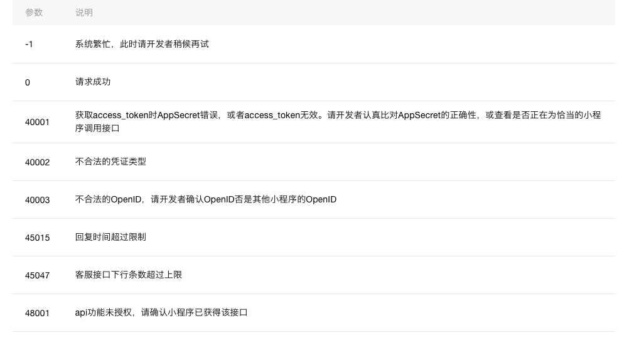Click 客服接口下行条数超过上限 description

click(129, 275)
